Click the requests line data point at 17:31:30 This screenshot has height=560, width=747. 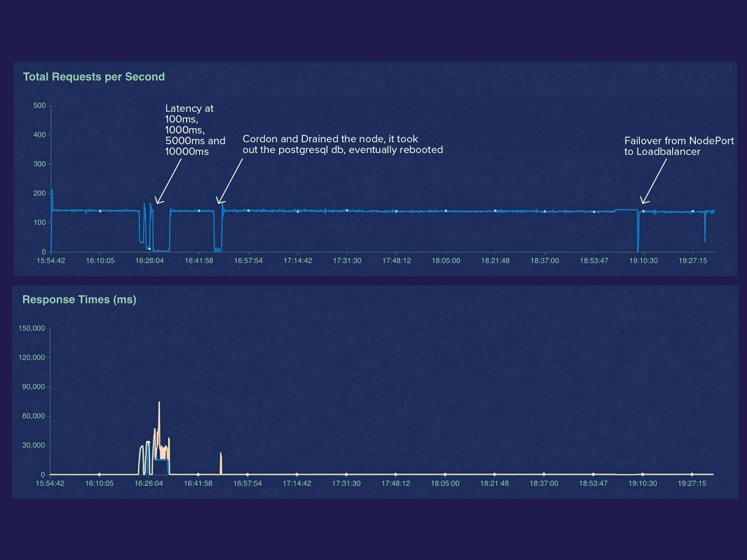(x=347, y=211)
